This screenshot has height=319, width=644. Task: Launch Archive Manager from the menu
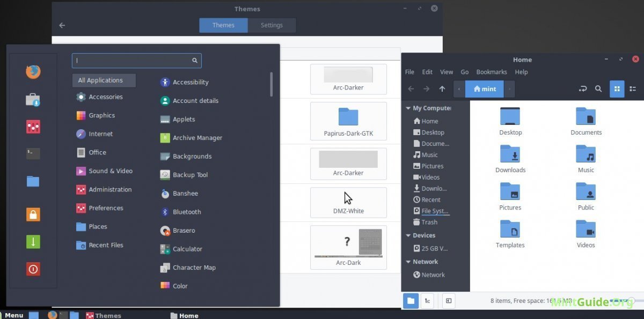(191, 138)
